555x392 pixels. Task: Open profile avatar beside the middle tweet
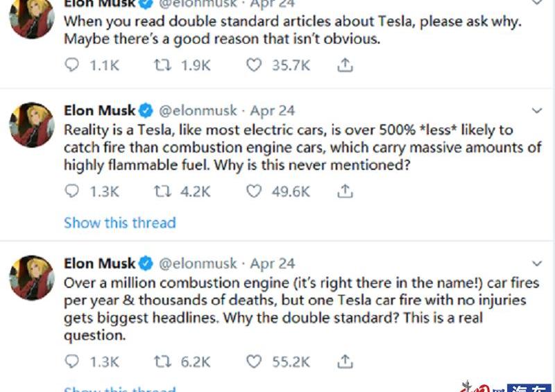point(32,125)
